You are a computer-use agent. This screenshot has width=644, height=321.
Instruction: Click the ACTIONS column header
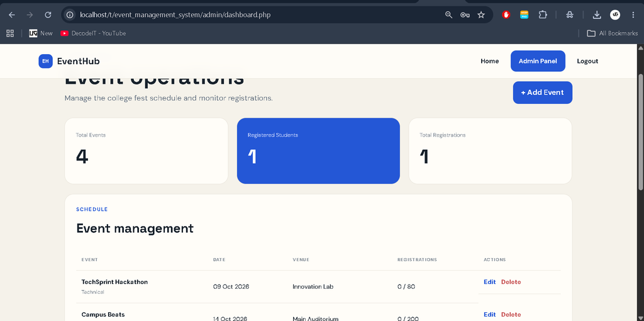coord(495,260)
